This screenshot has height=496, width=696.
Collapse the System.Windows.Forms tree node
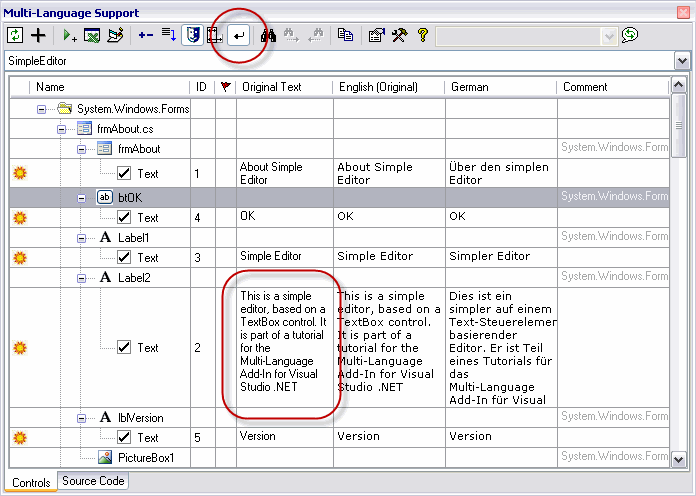pyautogui.click(x=42, y=109)
